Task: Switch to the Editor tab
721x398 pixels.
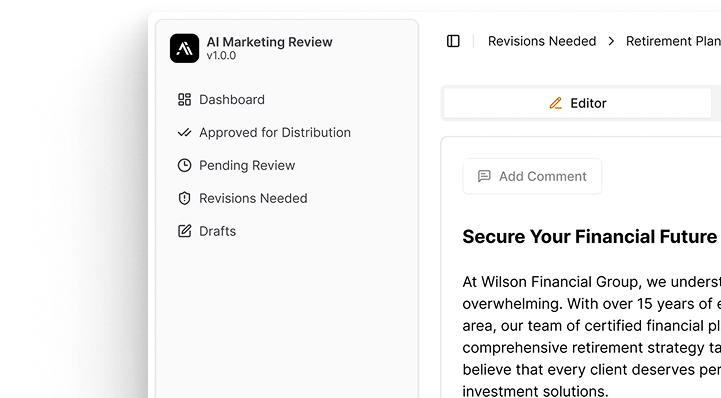Action: pos(578,103)
